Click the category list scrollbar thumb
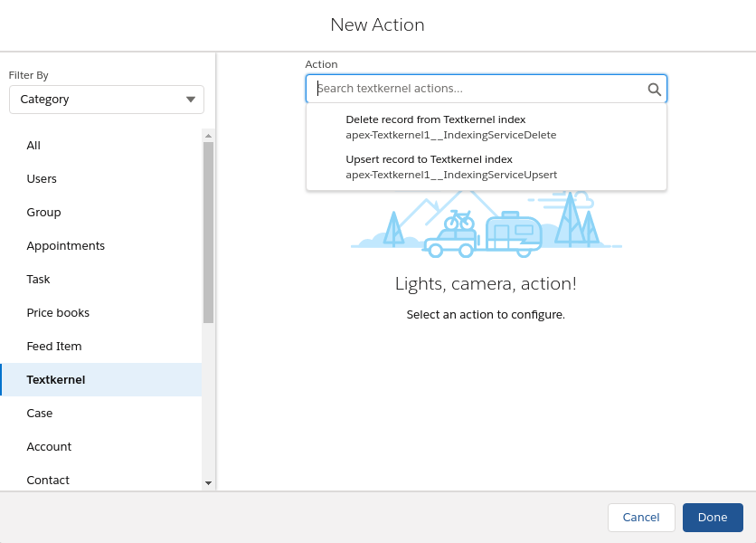Viewport: 756px width, 543px height. 208,233
